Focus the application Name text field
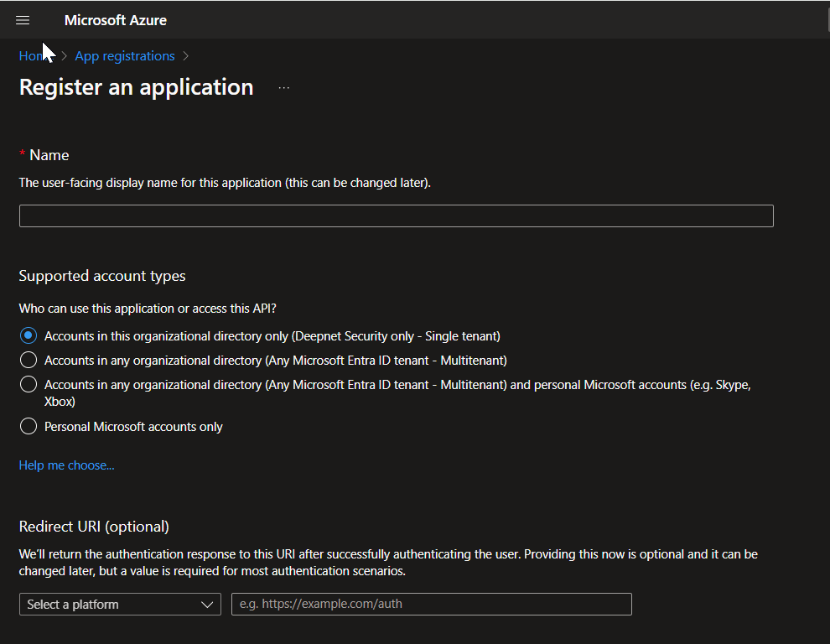Screen dimensions: 830x644 [396, 216]
